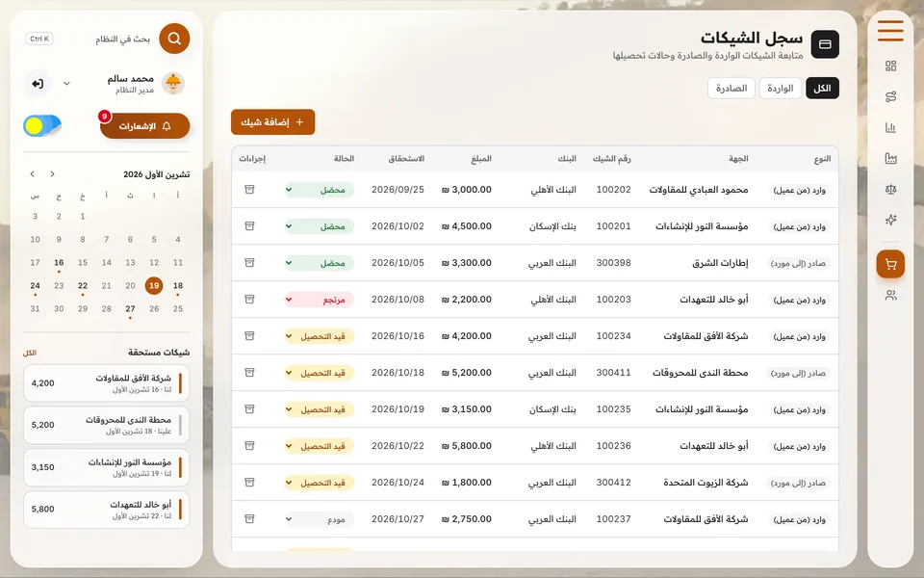Click شركة الزيوت المتحدة in table
This screenshot has height=578, width=924.
(x=706, y=483)
